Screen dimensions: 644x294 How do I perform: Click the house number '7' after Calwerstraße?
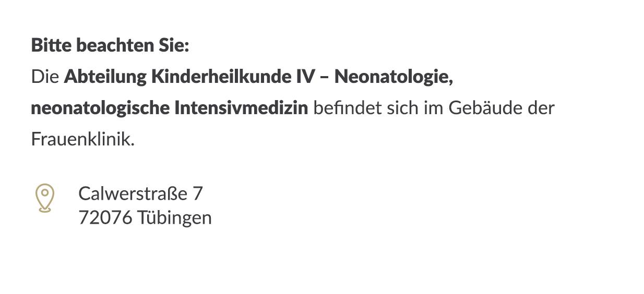(197, 194)
